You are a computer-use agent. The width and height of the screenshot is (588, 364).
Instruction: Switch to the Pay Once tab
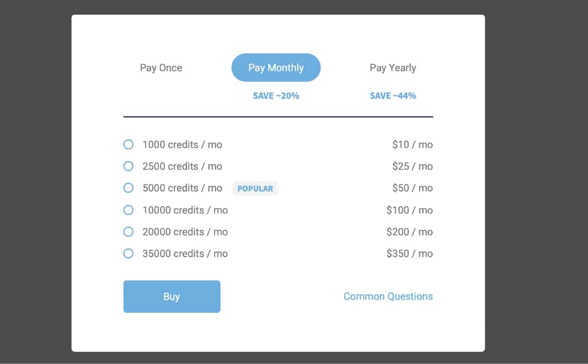[161, 68]
